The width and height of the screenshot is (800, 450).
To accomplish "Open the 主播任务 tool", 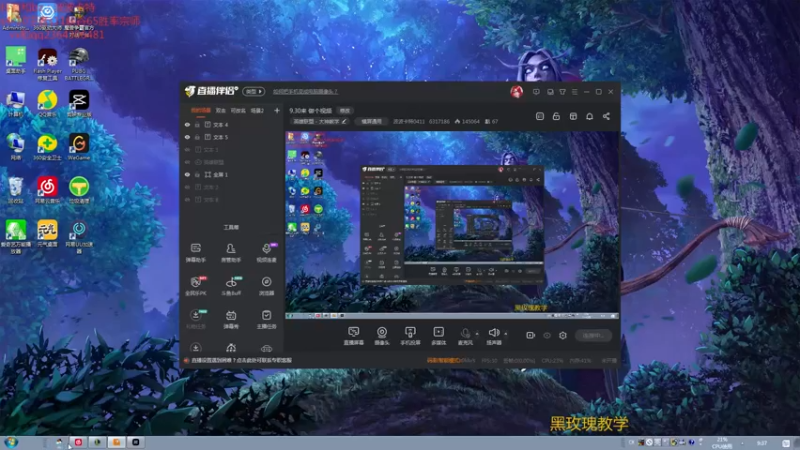I will click(266, 319).
